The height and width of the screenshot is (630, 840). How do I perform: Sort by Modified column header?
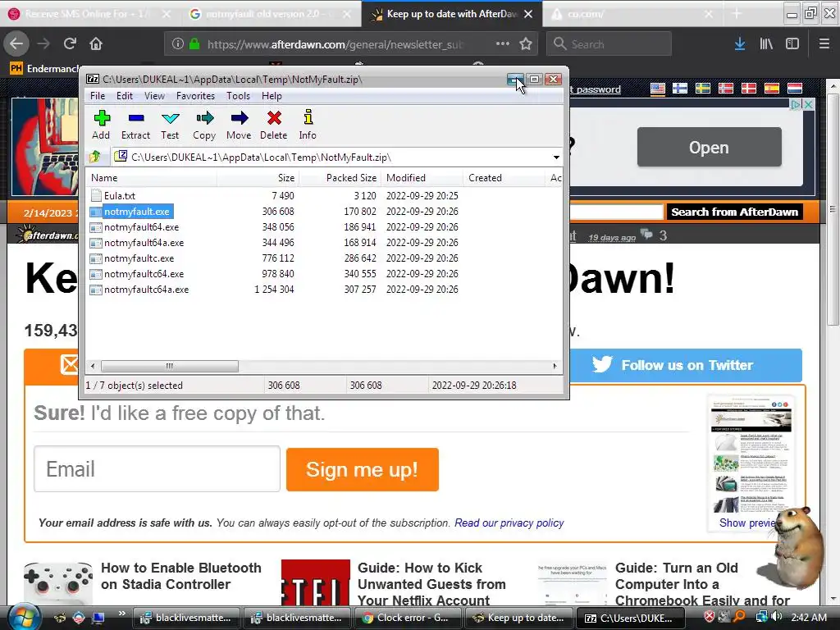coord(422,178)
